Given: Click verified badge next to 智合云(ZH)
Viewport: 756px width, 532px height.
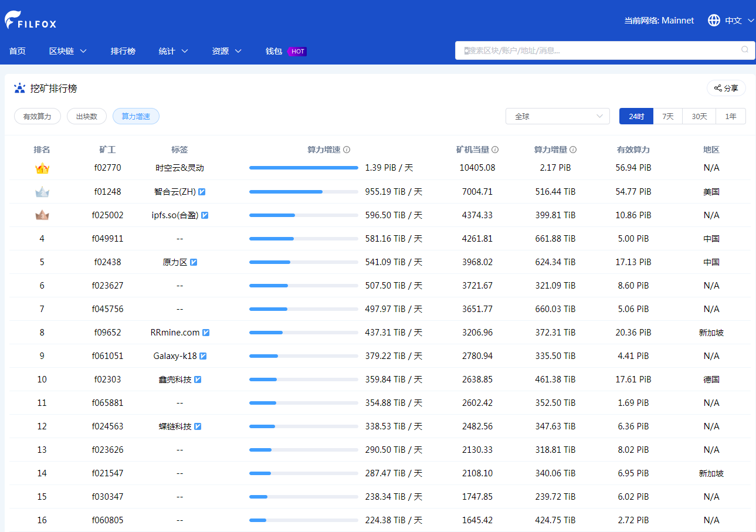Looking at the screenshot, I should pyautogui.click(x=202, y=192).
